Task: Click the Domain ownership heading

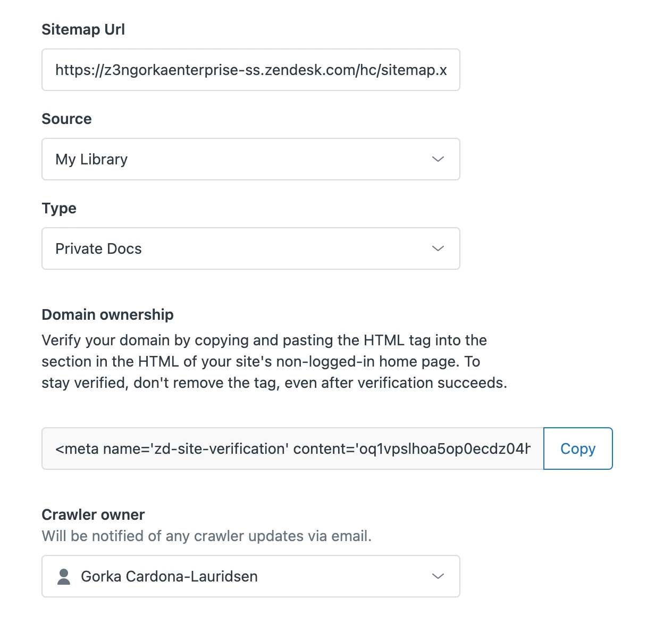Action: click(107, 314)
